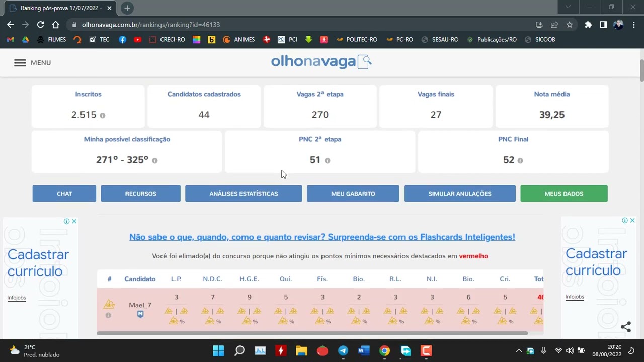Click the R.L. column header
Viewport: 644px width, 362px height.
pos(395,279)
